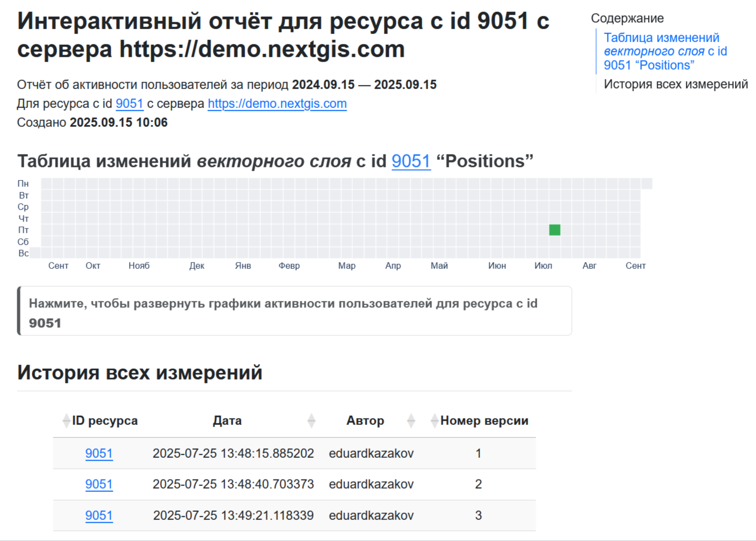The image size is (756, 541).
Task: Sort table by 'Автор' column arrows
Action: tap(411, 421)
